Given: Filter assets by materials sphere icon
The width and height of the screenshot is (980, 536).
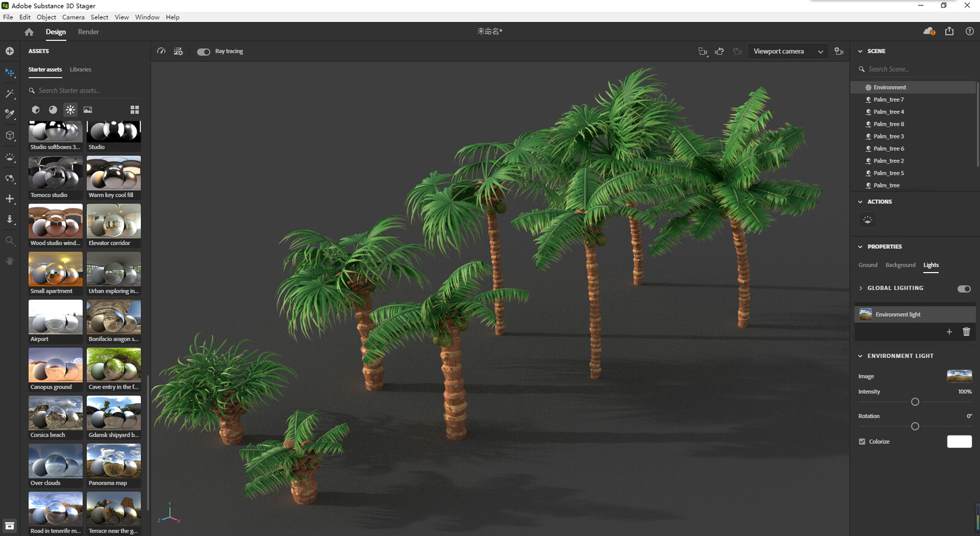Looking at the screenshot, I should pos(53,110).
